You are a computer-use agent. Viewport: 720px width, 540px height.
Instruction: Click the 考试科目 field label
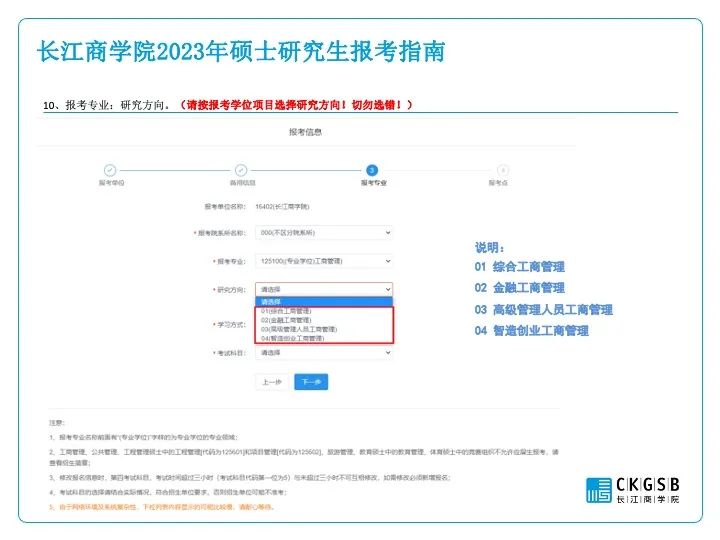click(231, 353)
